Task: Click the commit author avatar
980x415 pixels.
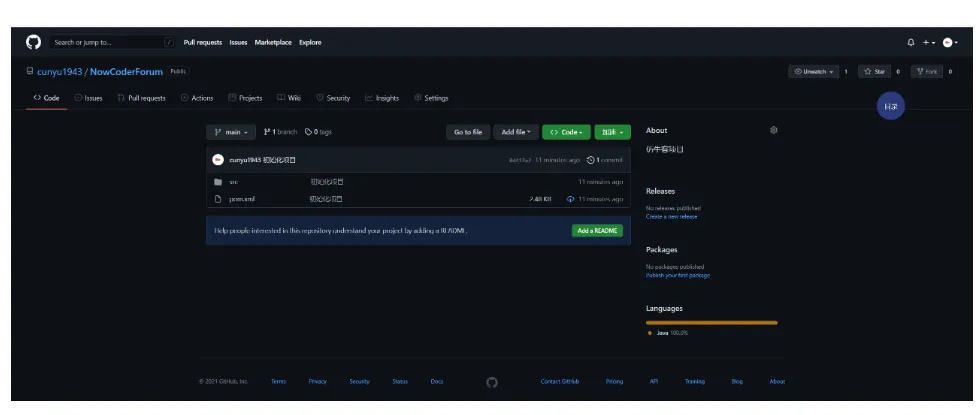Action: pos(218,160)
